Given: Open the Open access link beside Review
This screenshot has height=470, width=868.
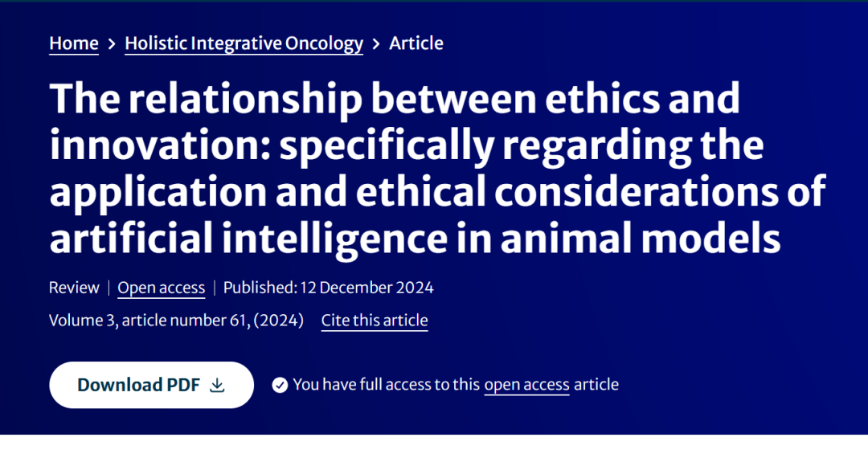Looking at the screenshot, I should (x=161, y=288).
